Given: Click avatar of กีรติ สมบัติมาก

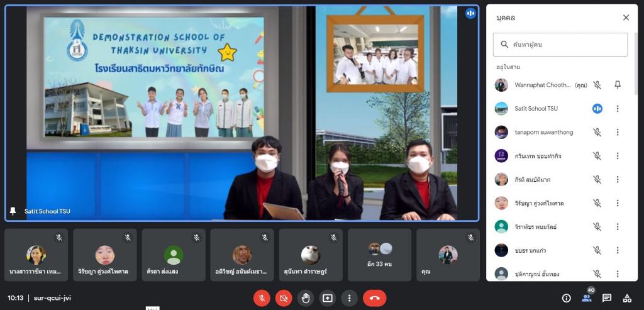Looking at the screenshot, I should [501, 179].
